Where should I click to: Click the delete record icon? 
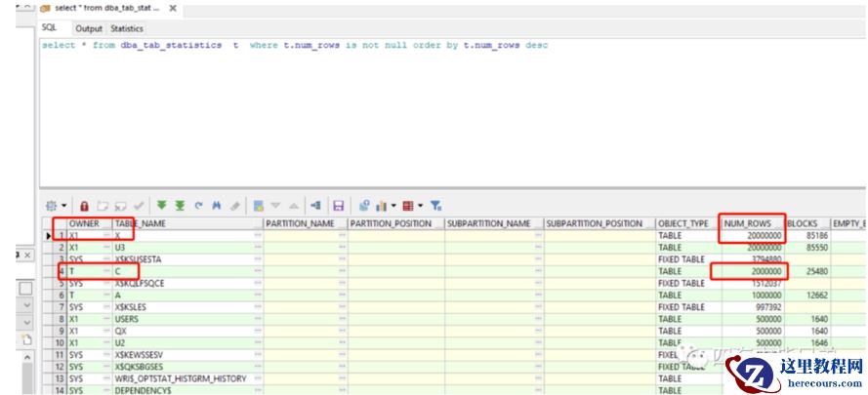[120, 206]
